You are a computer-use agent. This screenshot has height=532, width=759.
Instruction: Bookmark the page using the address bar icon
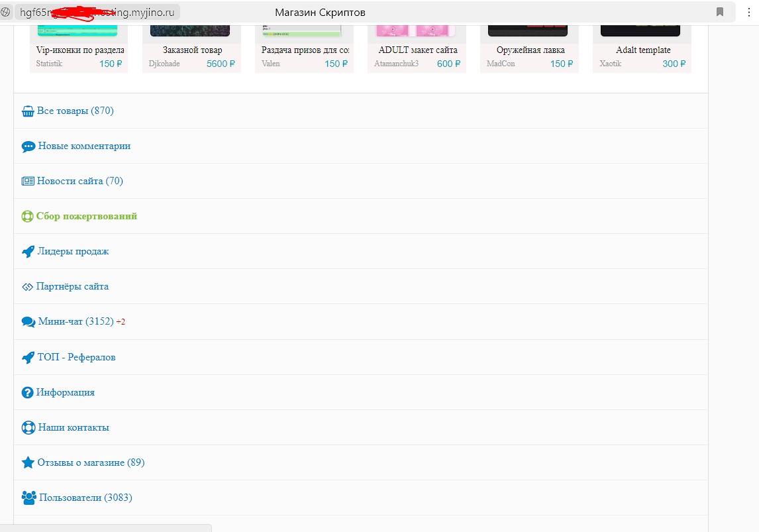point(720,12)
